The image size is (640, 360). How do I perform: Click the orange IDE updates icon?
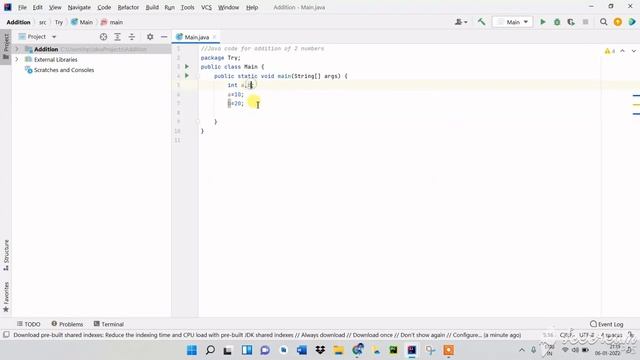(618, 22)
